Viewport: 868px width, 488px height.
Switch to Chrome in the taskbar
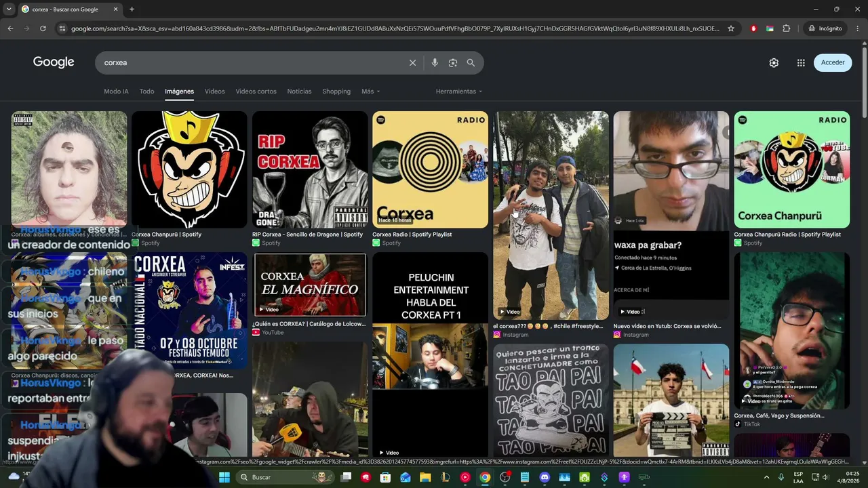tap(485, 477)
